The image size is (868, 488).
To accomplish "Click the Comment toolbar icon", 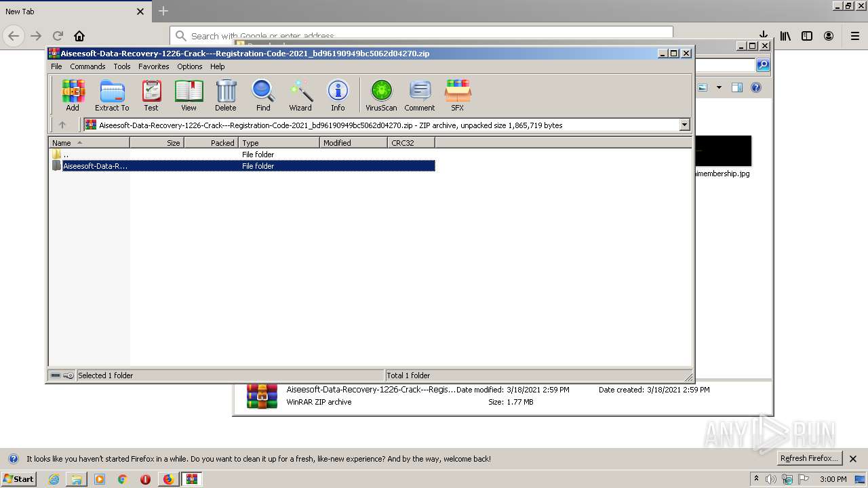I will click(420, 96).
